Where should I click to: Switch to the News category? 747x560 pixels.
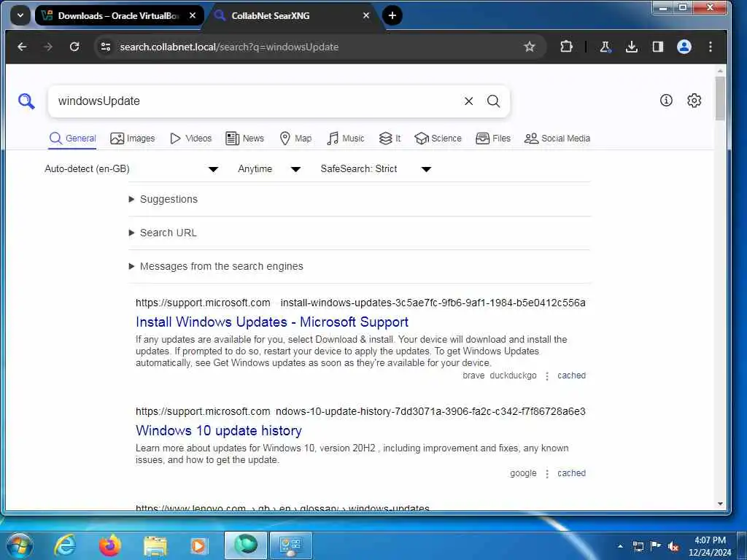click(245, 139)
